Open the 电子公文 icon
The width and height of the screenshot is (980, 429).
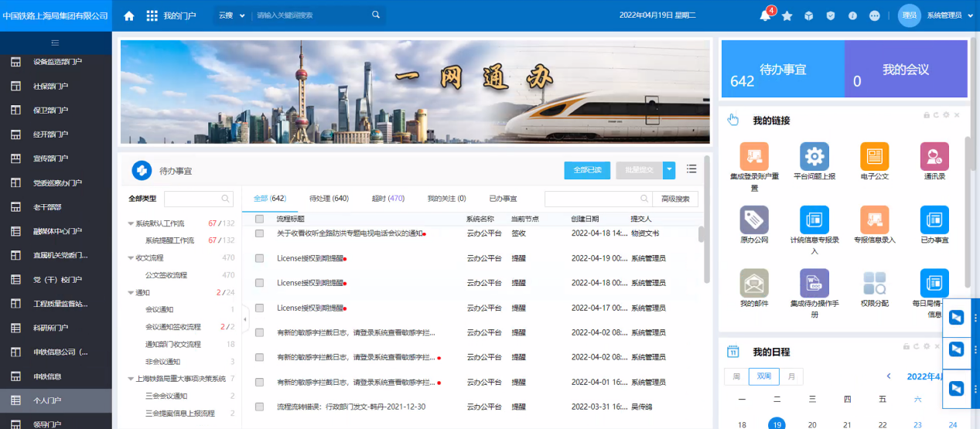coord(874,156)
